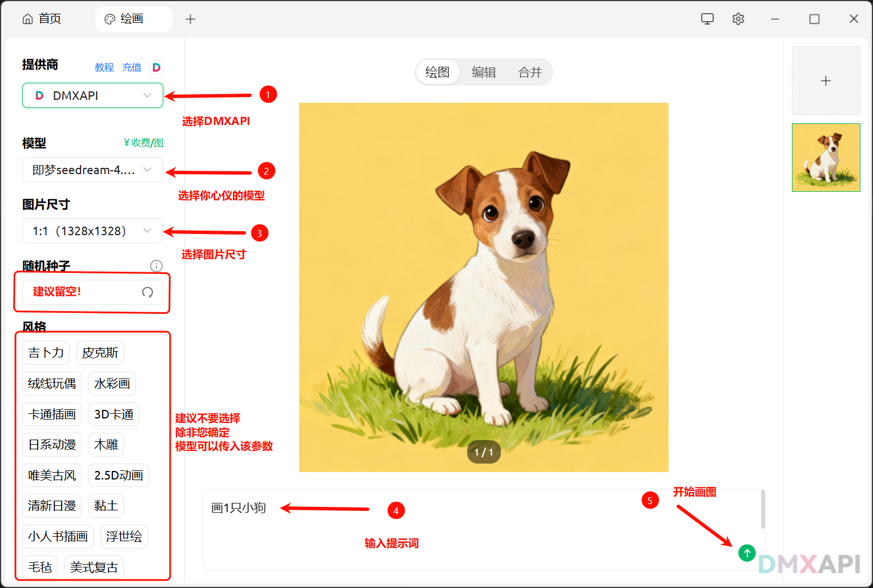The width and height of the screenshot is (873, 588).
Task: Select the puppy image thumbnail
Action: [826, 158]
